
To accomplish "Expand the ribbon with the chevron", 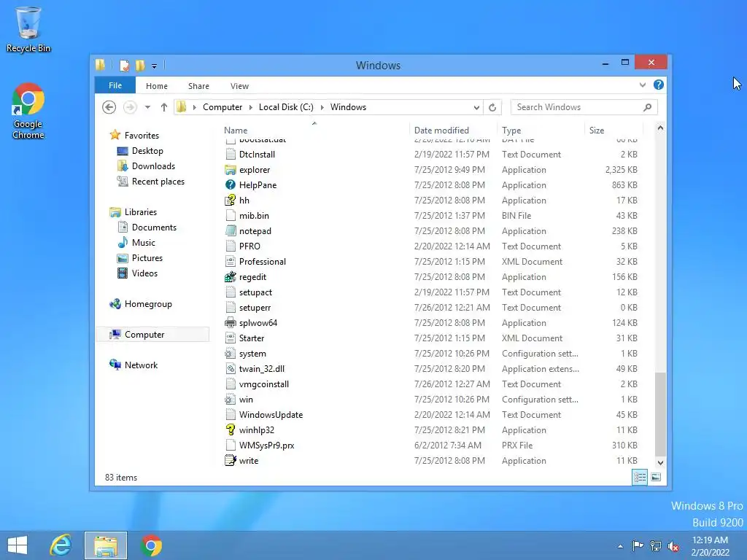I will click(642, 85).
